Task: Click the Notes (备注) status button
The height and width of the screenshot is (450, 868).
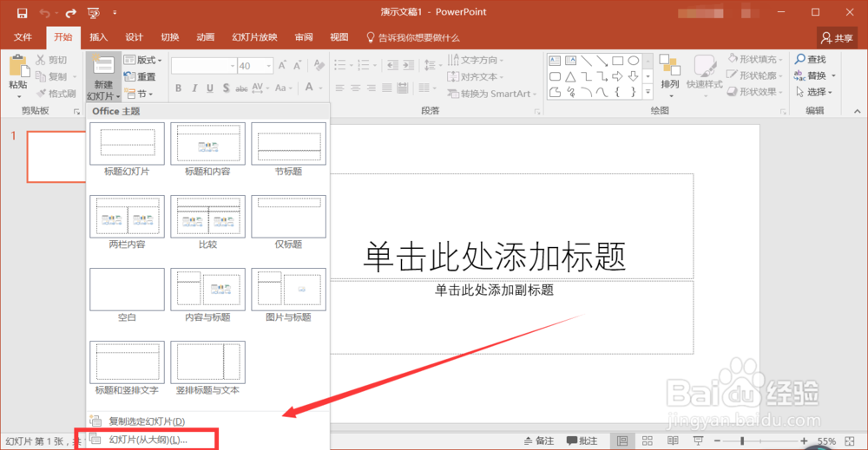Action: click(539, 440)
